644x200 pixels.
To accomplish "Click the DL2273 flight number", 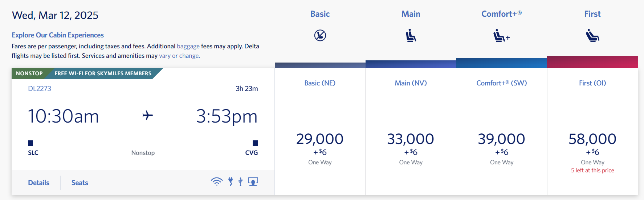I will click(40, 88).
